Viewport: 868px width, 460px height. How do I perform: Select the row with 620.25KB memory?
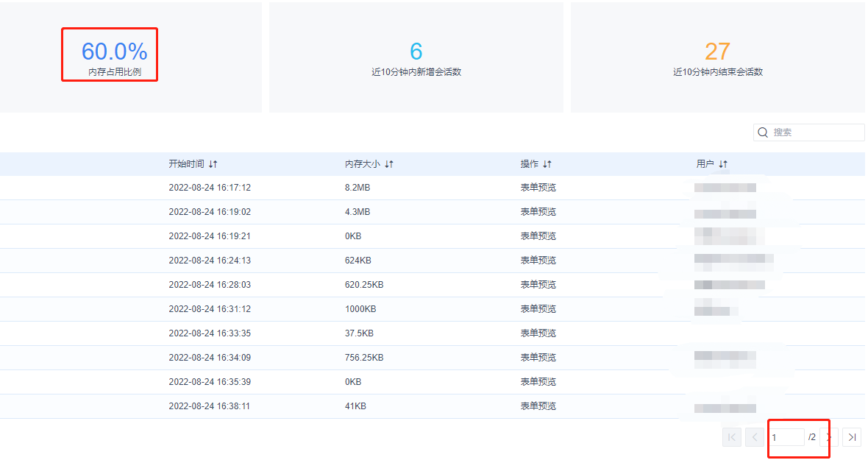pos(433,285)
